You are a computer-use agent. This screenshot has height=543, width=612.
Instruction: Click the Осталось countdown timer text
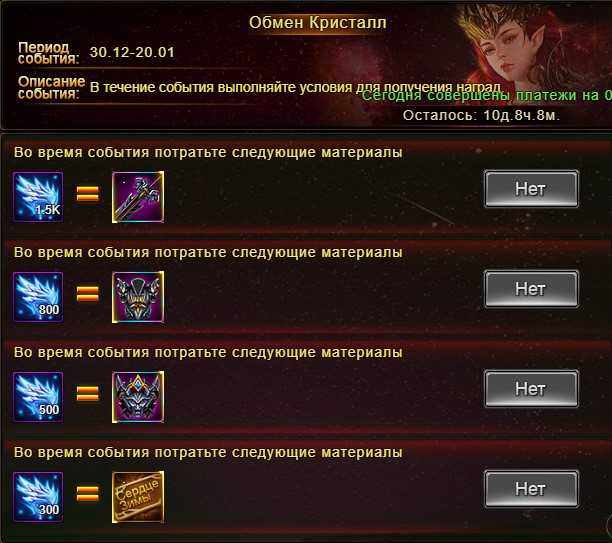point(481,116)
